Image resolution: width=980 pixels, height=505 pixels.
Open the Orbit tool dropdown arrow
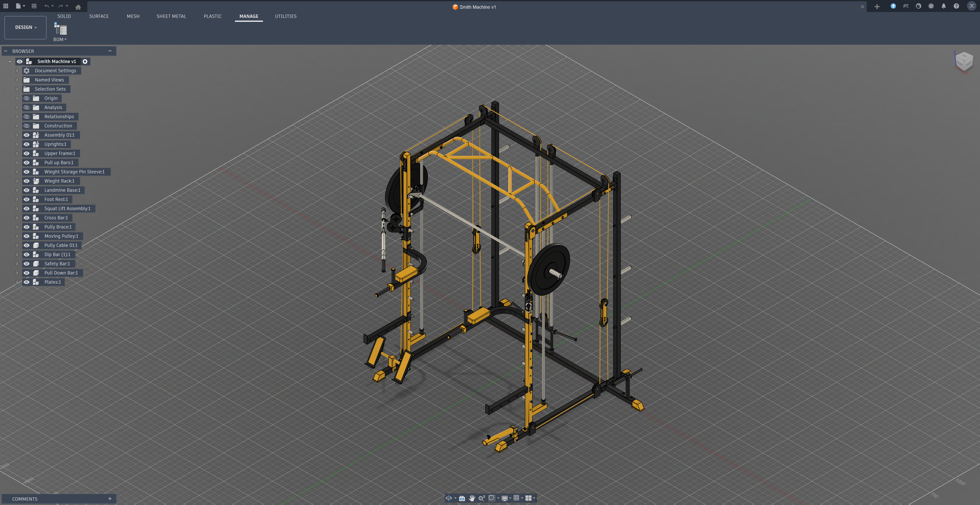455,498
